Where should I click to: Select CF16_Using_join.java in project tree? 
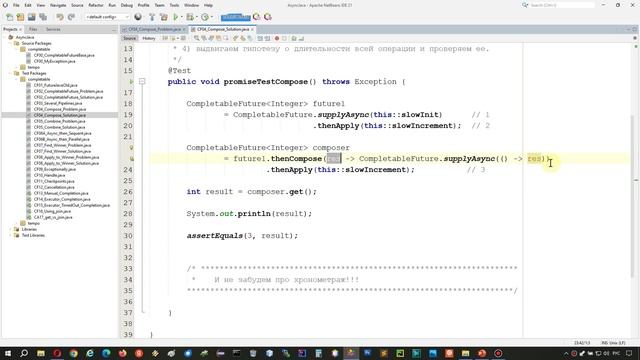(x=52, y=211)
